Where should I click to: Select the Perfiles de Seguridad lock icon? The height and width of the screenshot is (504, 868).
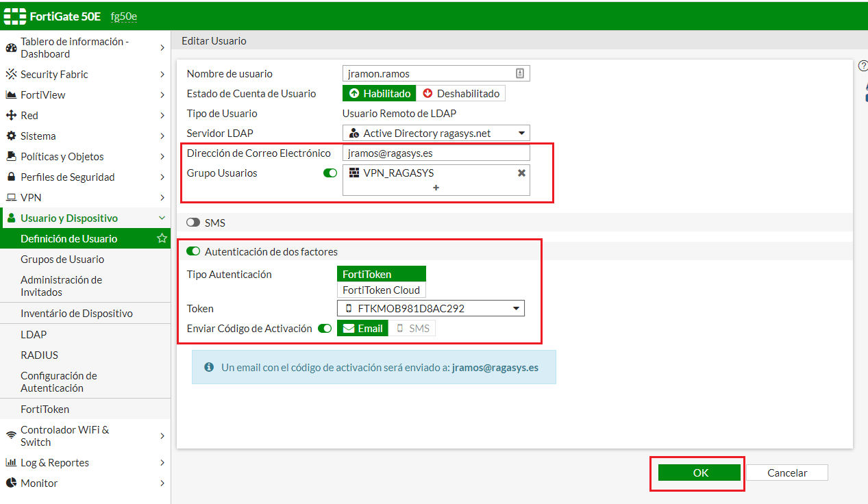[11, 177]
